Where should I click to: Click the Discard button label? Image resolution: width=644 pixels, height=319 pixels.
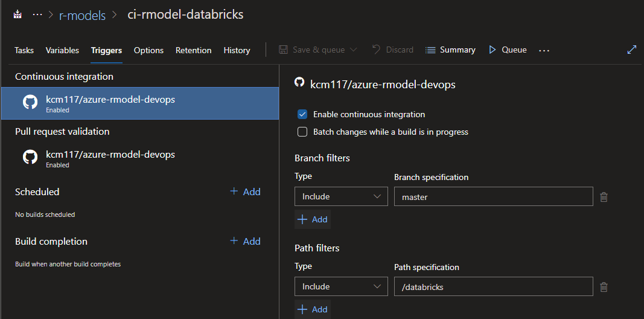point(400,50)
